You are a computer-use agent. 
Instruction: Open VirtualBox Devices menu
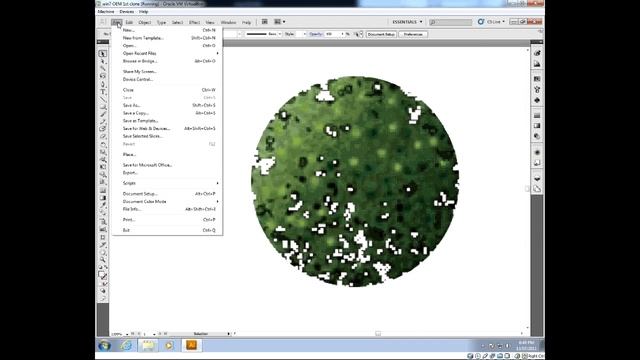(x=127, y=11)
